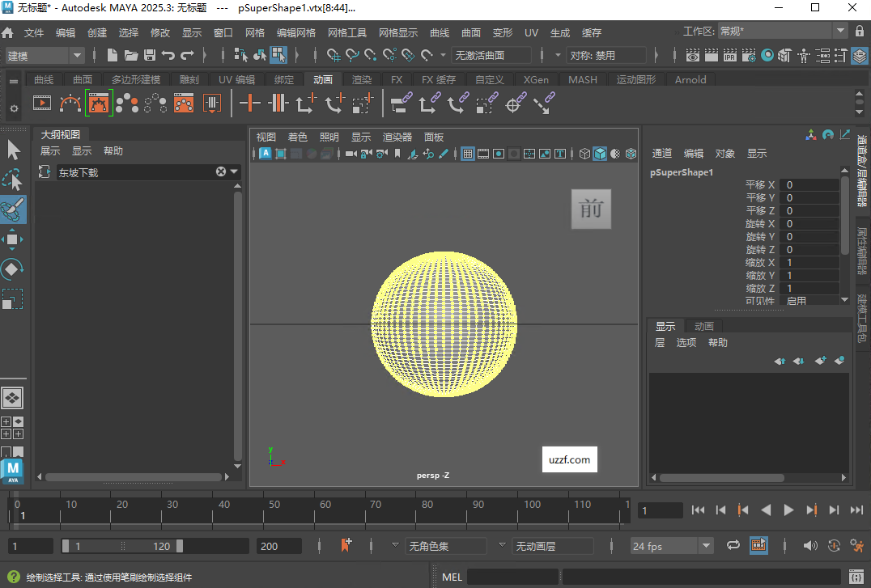Image resolution: width=871 pixels, height=588 pixels.
Task: Mute audio with the speaker icon
Action: point(809,545)
